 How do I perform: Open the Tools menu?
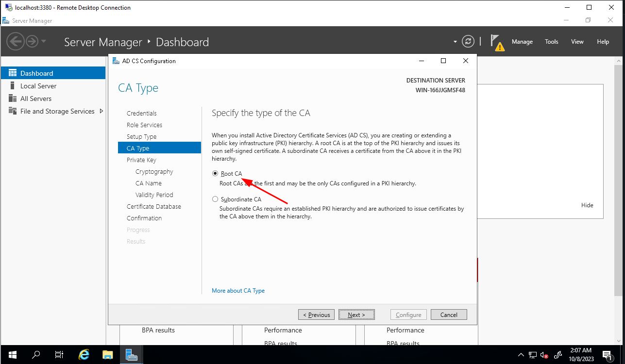pyautogui.click(x=551, y=42)
